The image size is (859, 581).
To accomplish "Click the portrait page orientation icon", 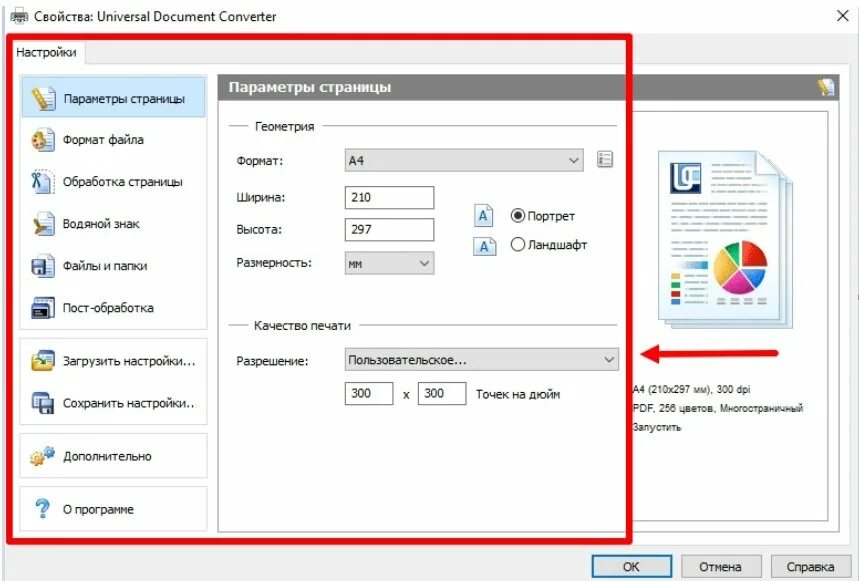I will click(483, 216).
